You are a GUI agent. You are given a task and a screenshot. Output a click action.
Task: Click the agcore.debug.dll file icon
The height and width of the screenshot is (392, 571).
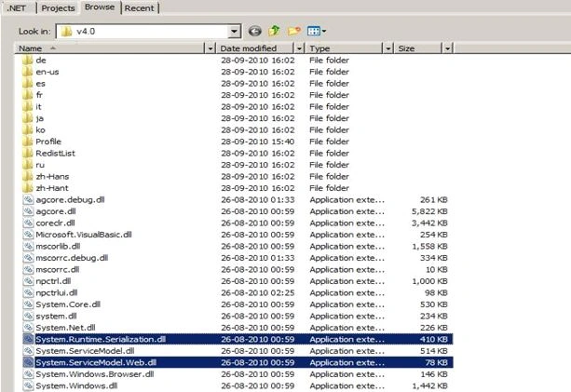tap(28, 200)
